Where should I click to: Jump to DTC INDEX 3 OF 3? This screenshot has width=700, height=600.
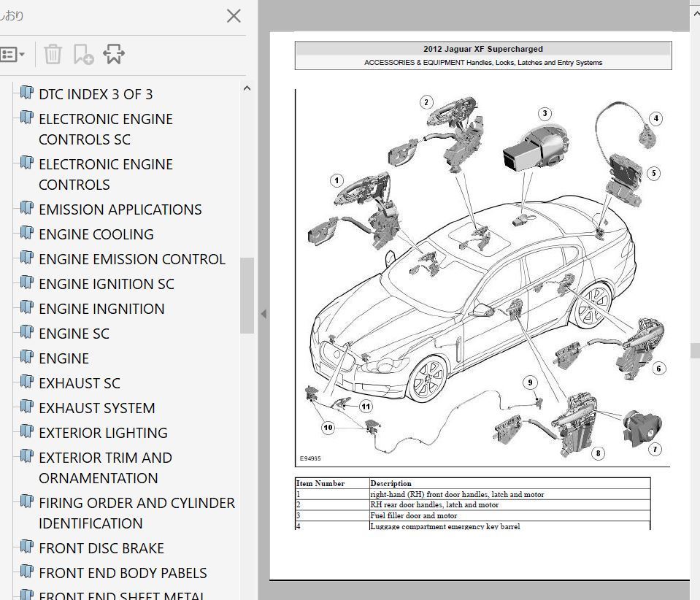[96, 94]
